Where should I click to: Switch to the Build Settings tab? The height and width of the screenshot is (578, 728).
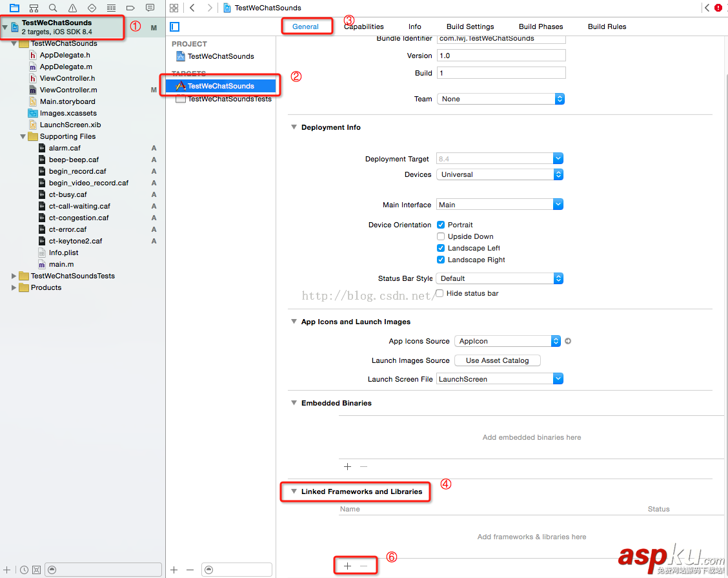(470, 26)
